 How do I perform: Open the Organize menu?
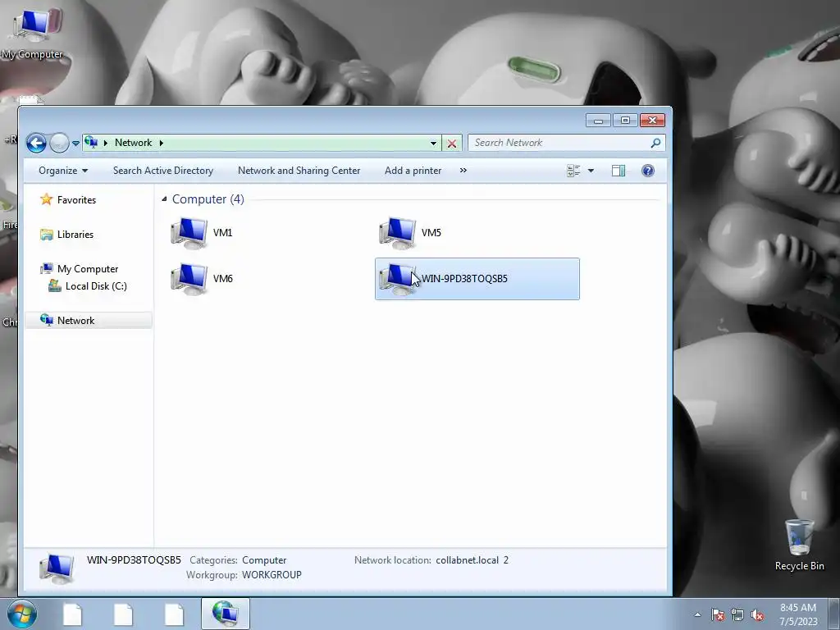(x=63, y=171)
